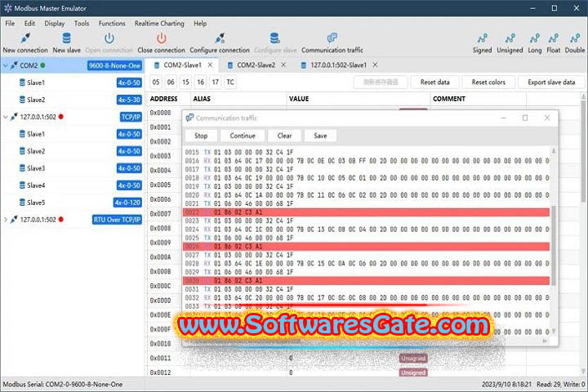Switch to the COM2-Slave1 tab

tap(183, 65)
